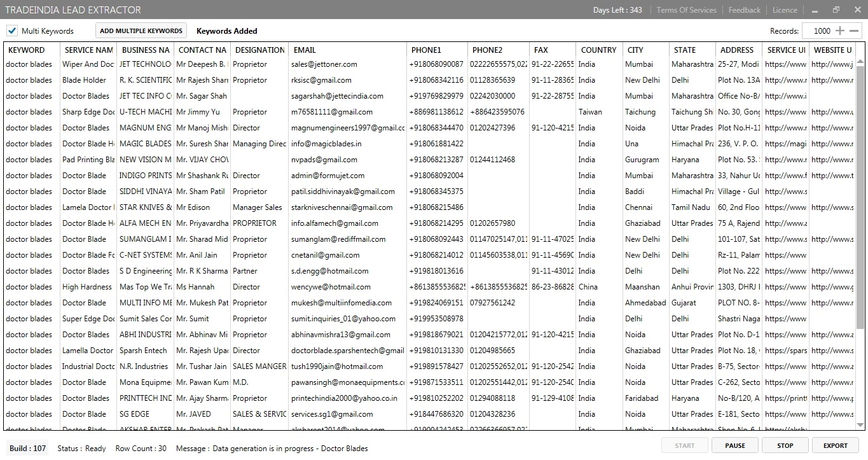Click the Add Multiple Keywords button

pos(141,31)
